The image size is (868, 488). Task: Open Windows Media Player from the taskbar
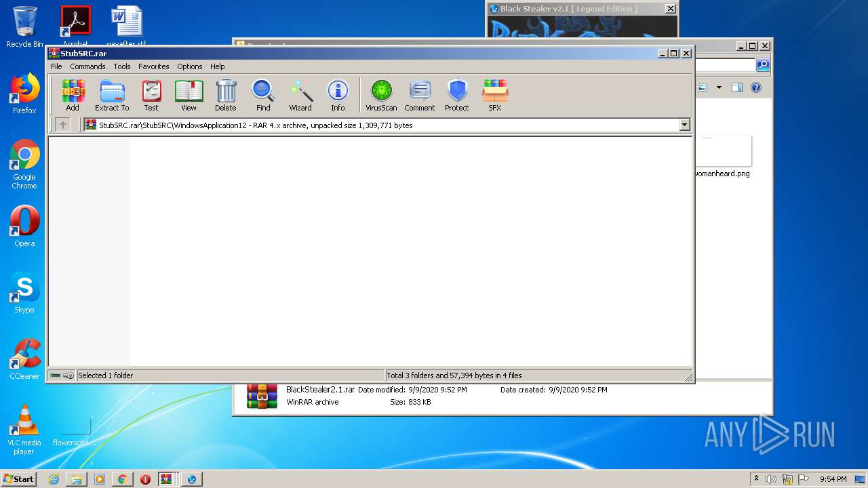coord(100,479)
